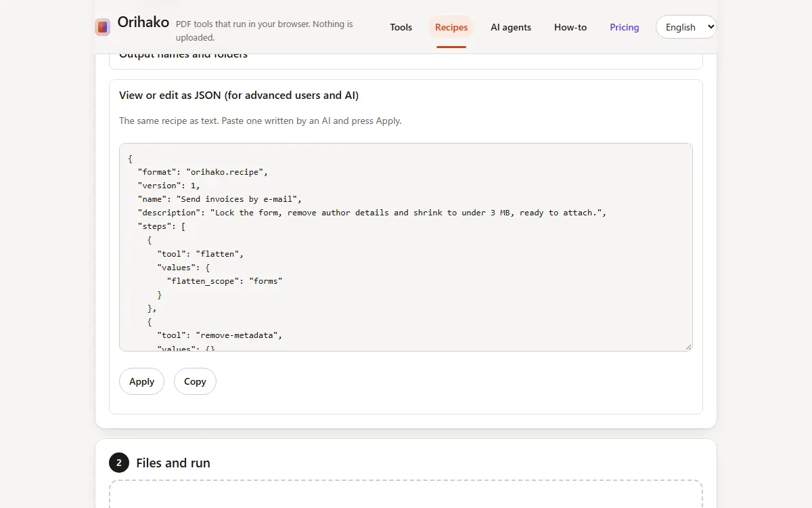
Task: Click inside the JSON recipe text area
Action: (x=406, y=247)
